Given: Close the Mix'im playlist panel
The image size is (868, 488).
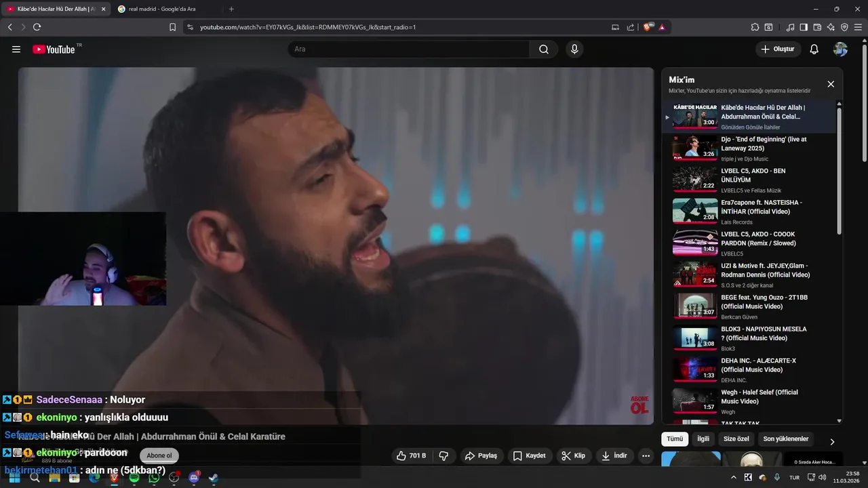Looking at the screenshot, I should click(831, 84).
